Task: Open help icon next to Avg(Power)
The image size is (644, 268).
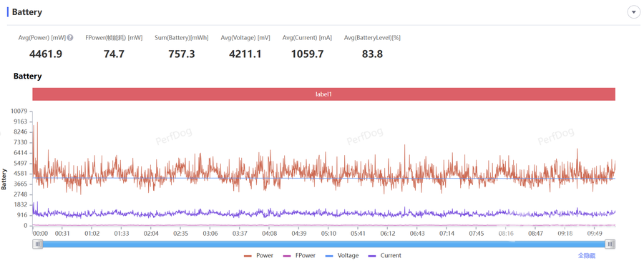Action: tap(70, 38)
